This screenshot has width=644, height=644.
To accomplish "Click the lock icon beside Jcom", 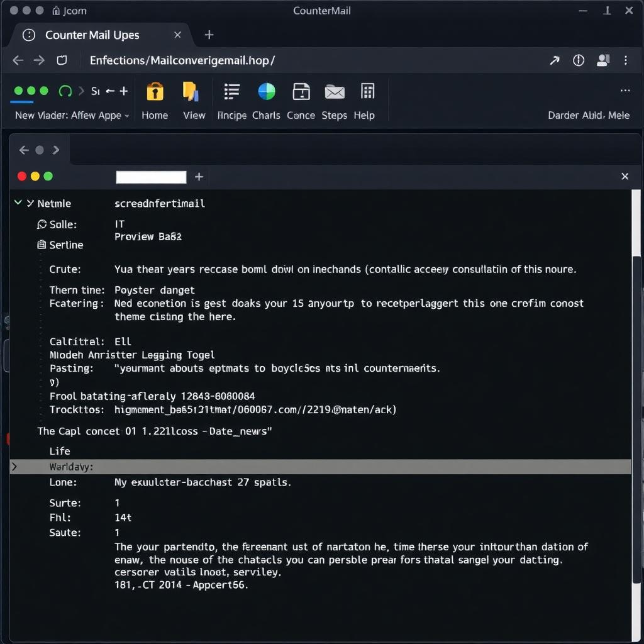I will (56, 11).
